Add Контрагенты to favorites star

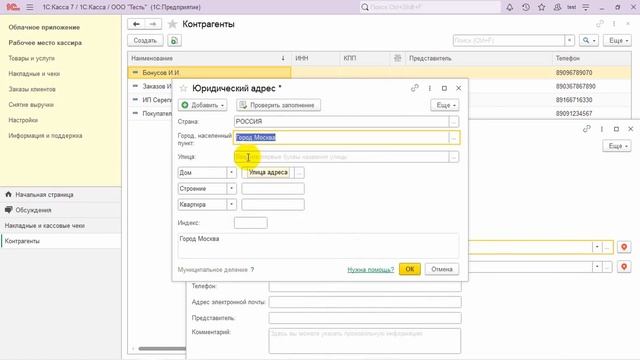[x=172, y=24]
